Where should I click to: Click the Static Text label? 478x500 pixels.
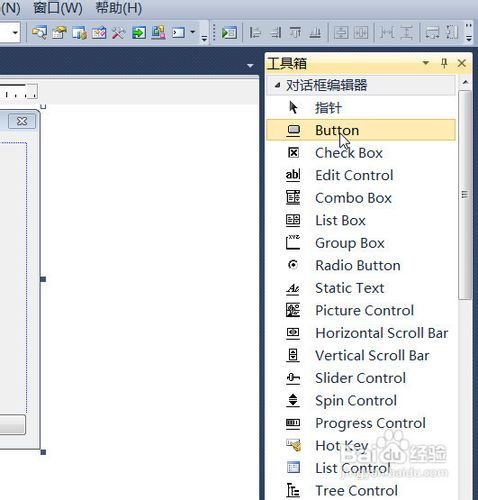[350, 288]
